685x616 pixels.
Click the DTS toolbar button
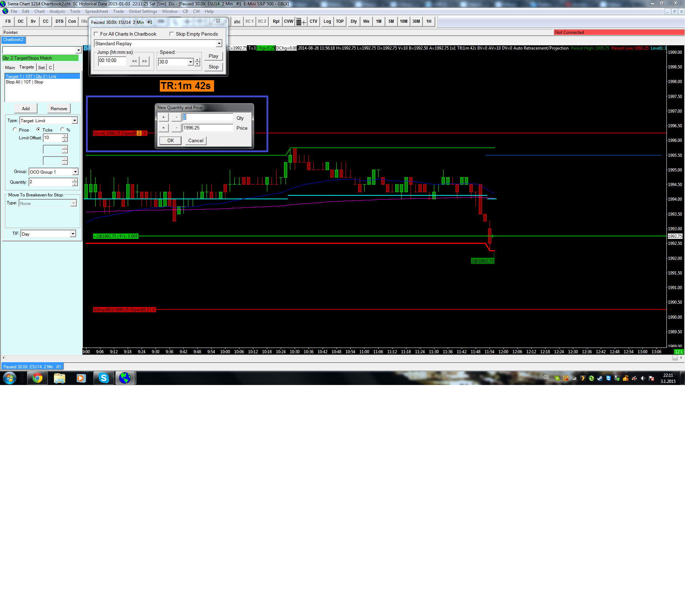59,21
